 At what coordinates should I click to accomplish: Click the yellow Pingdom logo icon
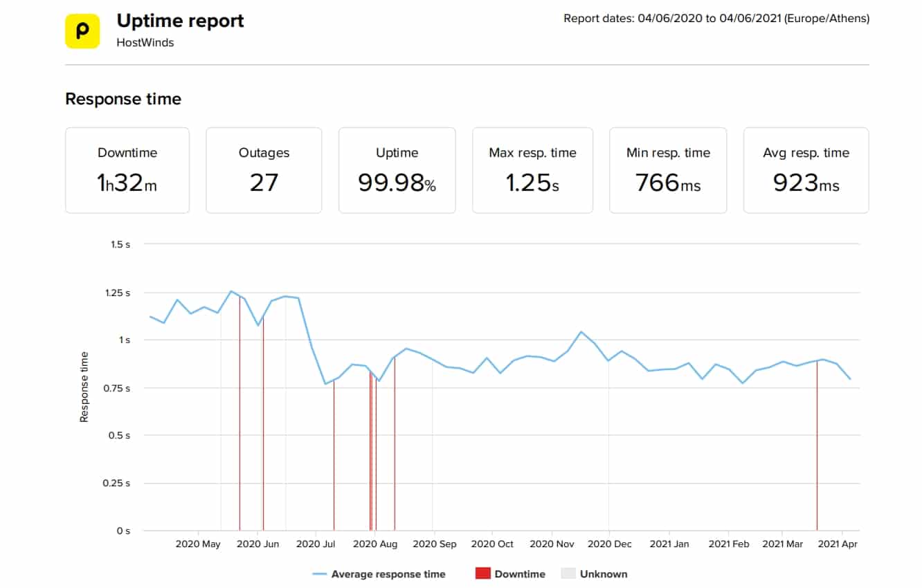(x=82, y=31)
